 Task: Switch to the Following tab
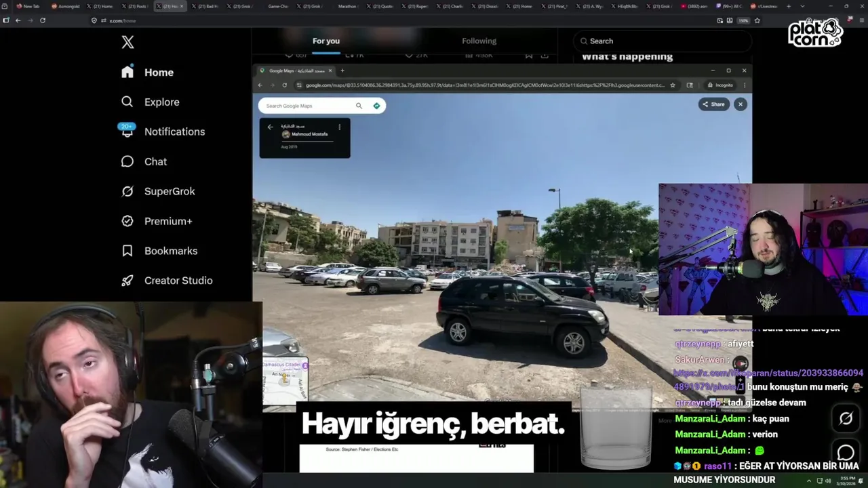click(479, 41)
